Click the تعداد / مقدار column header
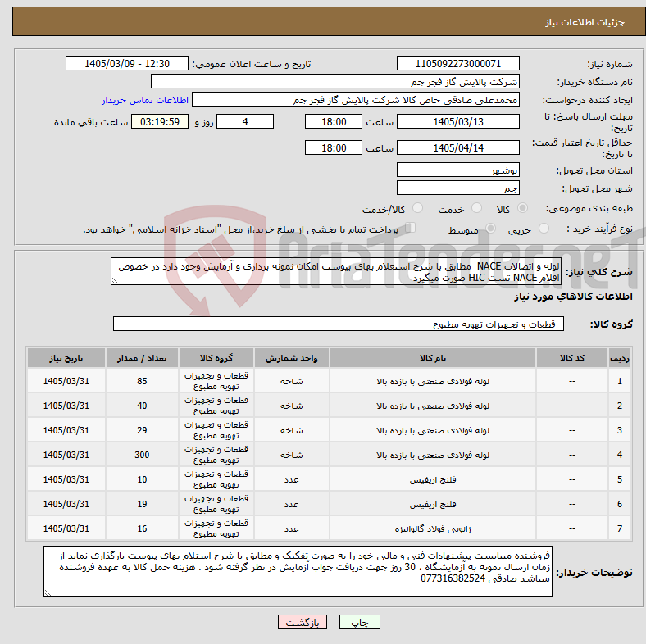The image size is (646, 644). pyautogui.click(x=142, y=358)
